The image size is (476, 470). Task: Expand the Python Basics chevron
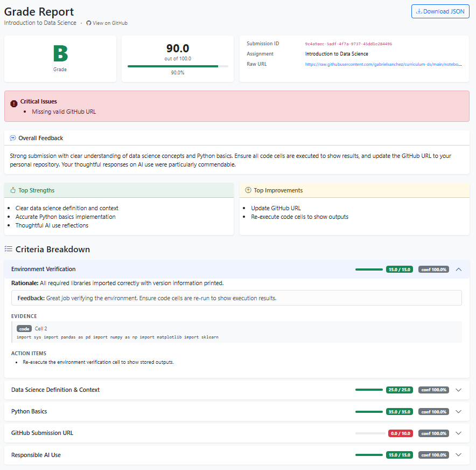[459, 412]
